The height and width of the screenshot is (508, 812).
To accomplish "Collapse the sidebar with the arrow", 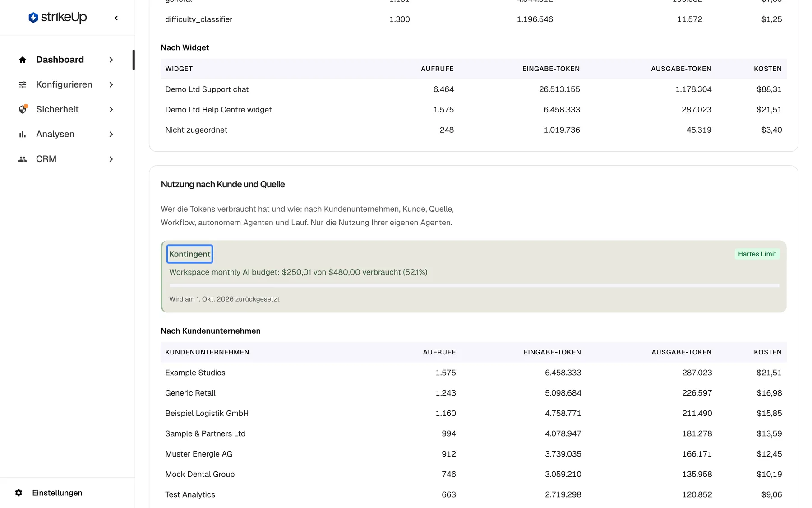I will [116, 18].
